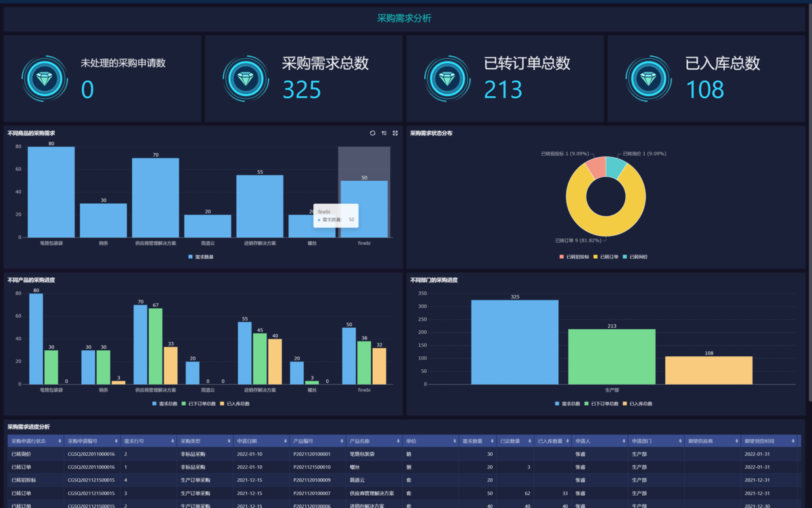Viewport: 812px width, 508px height.
Task: Open the sort icon on 不同商品的采购需求 chart
Action: click(384, 133)
